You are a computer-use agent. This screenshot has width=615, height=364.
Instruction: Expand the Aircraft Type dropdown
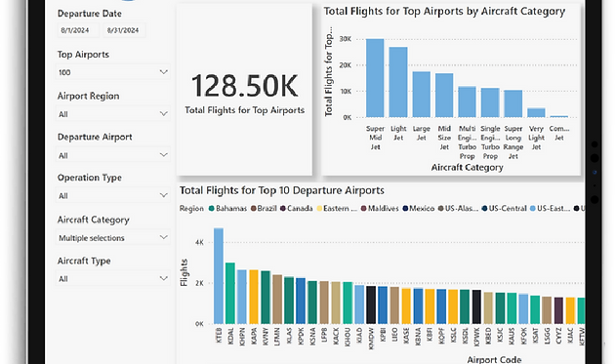pos(113,278)
